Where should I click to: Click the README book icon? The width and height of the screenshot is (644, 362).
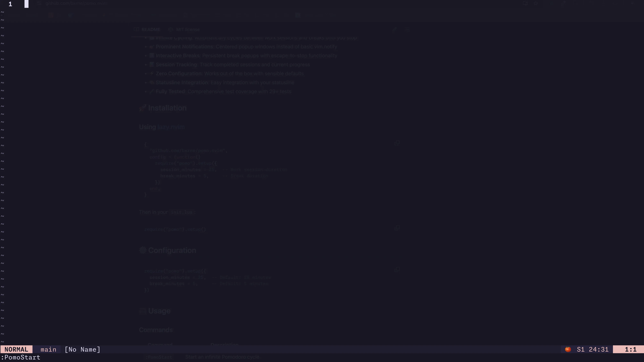tap(136, 29)
